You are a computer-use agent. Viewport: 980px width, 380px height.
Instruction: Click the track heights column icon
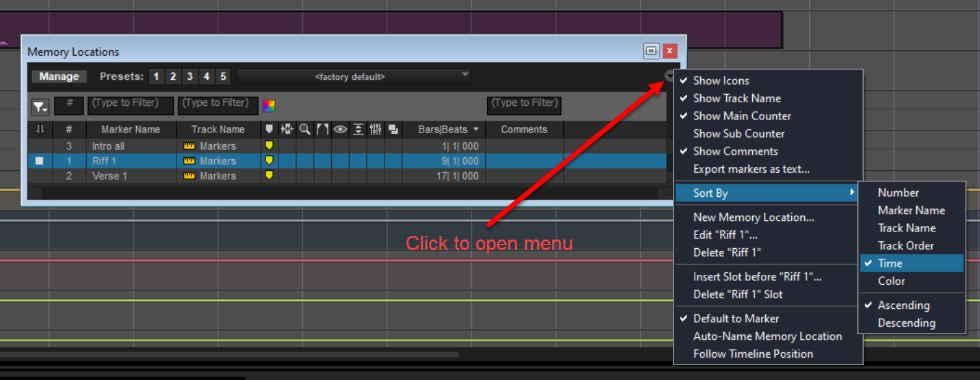(358, 129)
